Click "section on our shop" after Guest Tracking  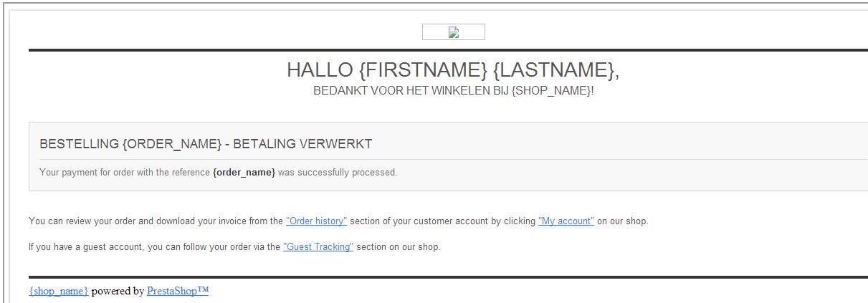(x=398, y=247)
